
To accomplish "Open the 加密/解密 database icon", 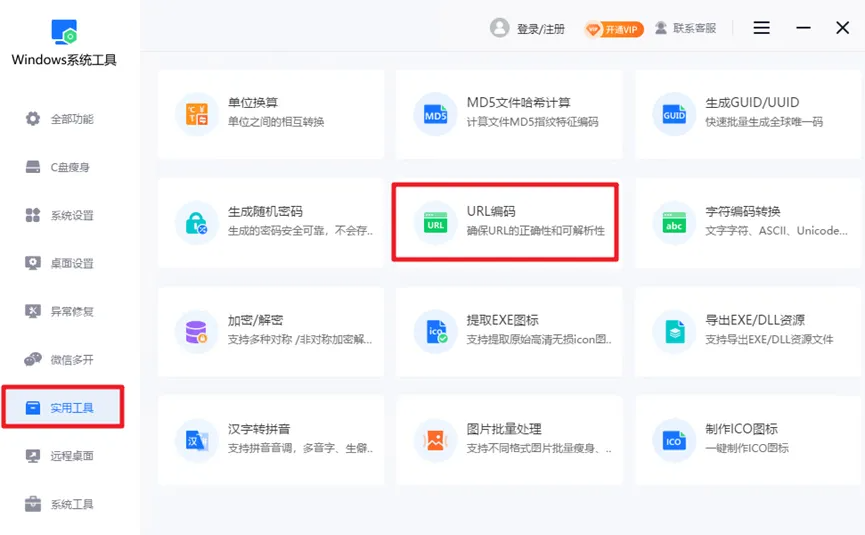I will click(196, 332).
